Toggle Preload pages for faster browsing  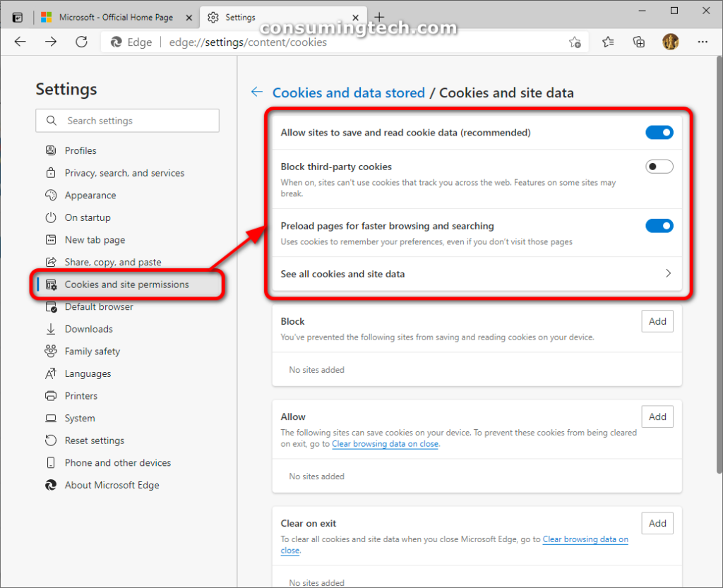(659, 226)
